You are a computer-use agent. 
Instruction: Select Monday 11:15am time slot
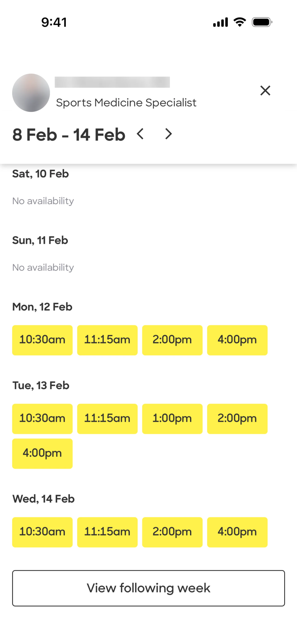[x=107, y=340]
